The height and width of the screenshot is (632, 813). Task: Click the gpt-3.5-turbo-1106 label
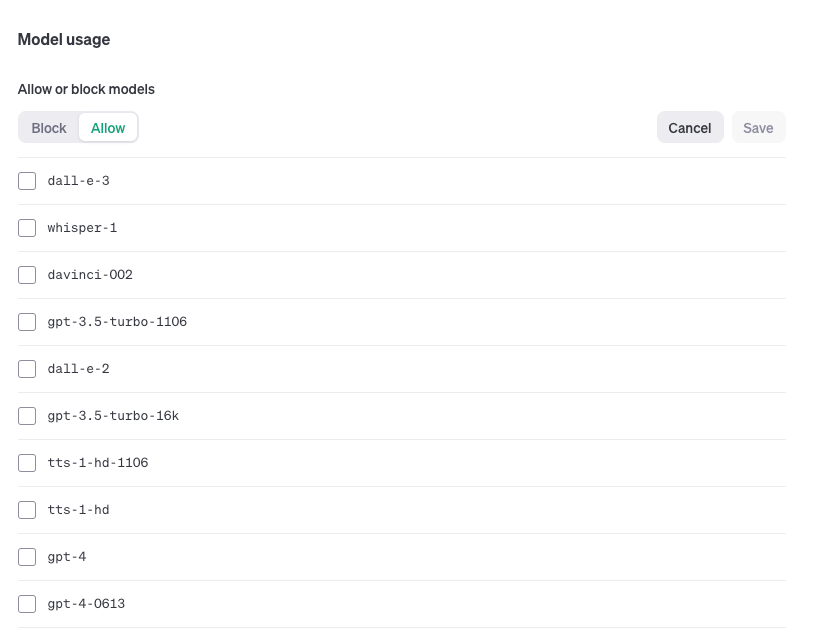click(117, 322)
